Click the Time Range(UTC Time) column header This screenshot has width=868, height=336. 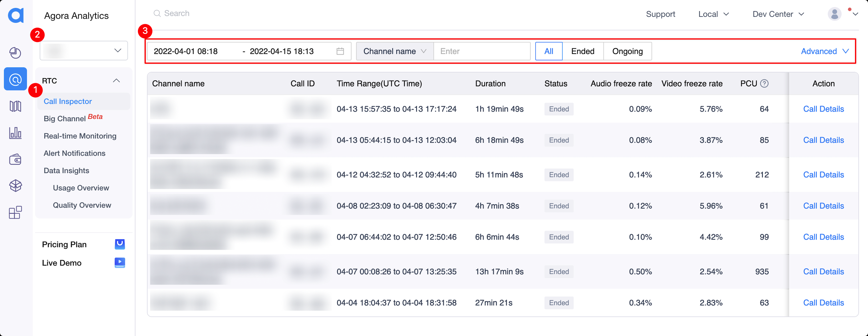(379, 84)
